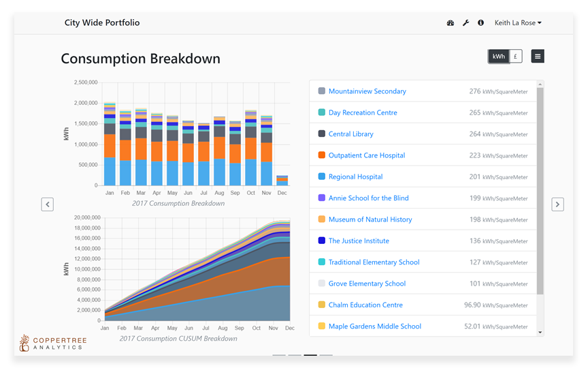Viewport: 588px width, 368px height.
Task: Open Mountainview Secondary building link
Action: click(x=367, y=91)
